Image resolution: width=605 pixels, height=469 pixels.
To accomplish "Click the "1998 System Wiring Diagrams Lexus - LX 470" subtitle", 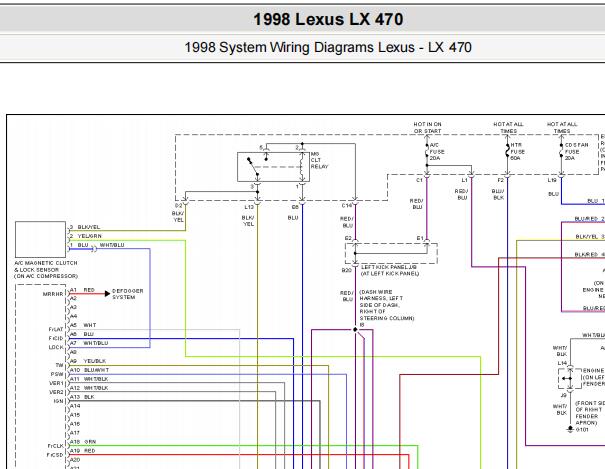I will [x=328, y=47].
